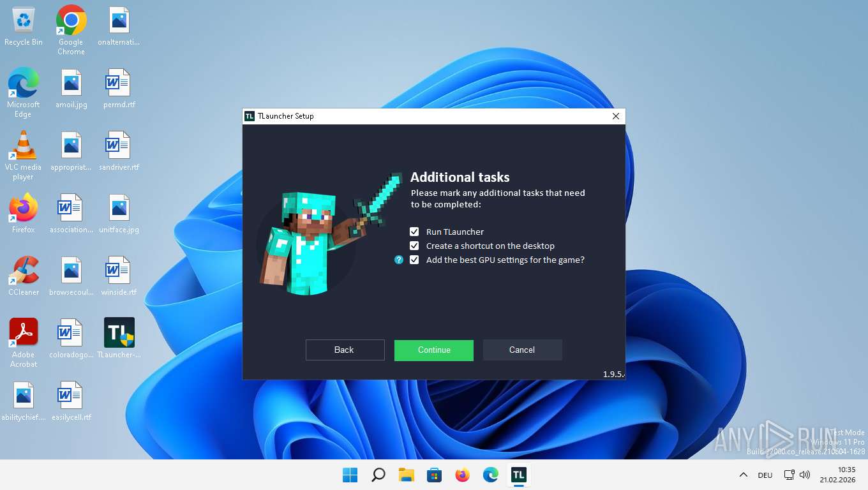
Task: Open Microsoft Edge from the taskbar
Action: click(x=490, y=475)
